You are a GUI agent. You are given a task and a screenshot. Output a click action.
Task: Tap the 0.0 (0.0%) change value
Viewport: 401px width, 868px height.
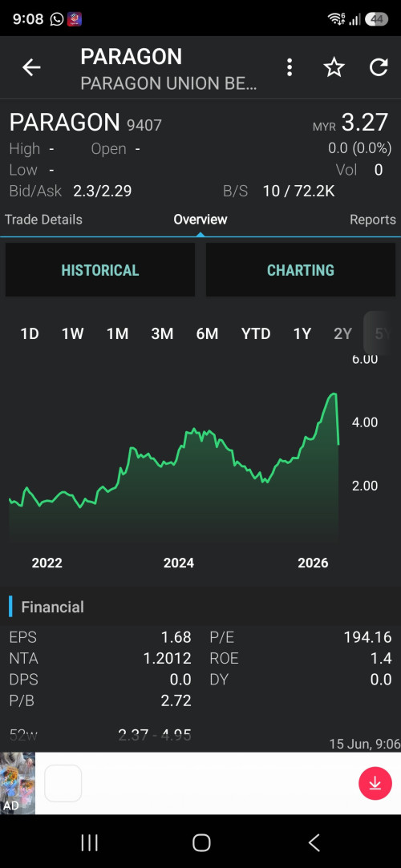(x=360, y=149)
